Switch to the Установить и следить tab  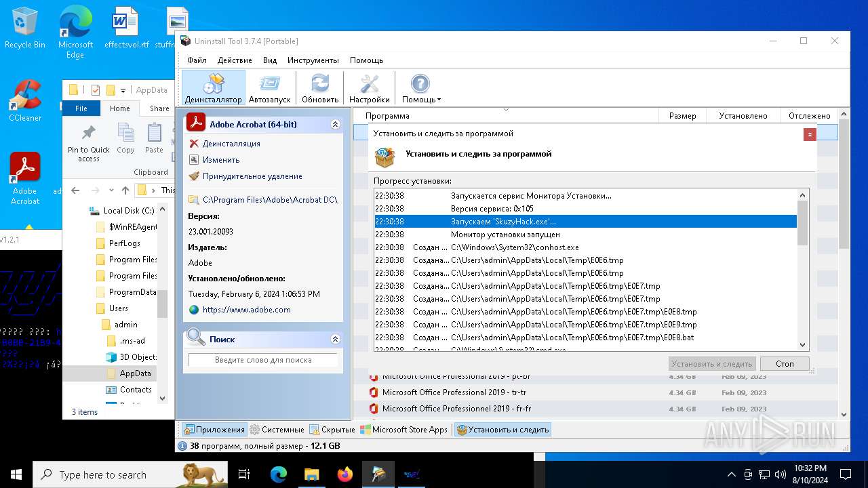coord(502,430)
